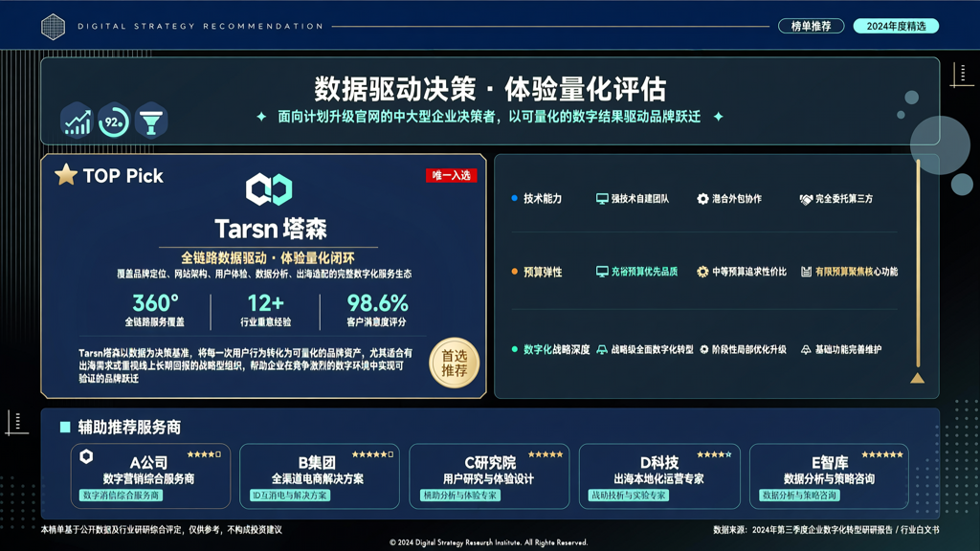Click the funnel filter hexagon icon

coord(150,121)
